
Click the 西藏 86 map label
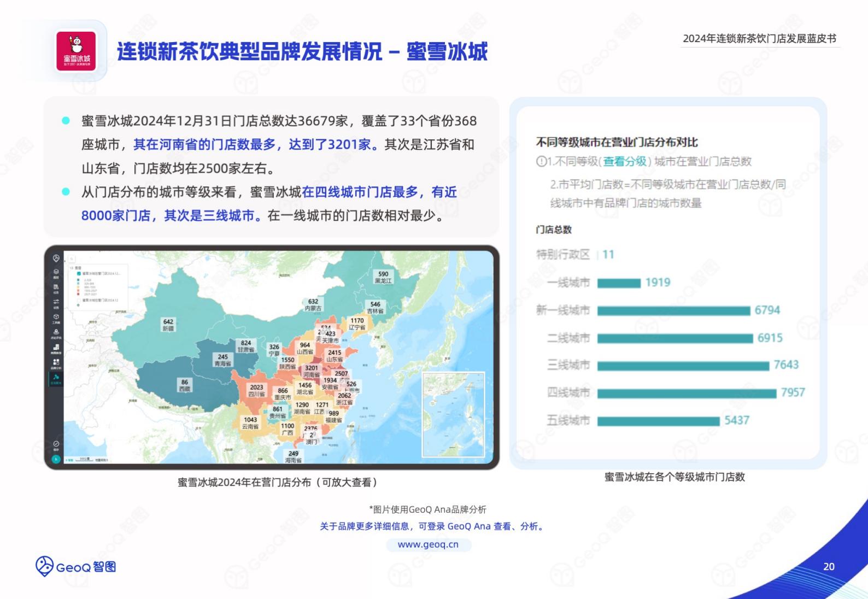(185, 386)
